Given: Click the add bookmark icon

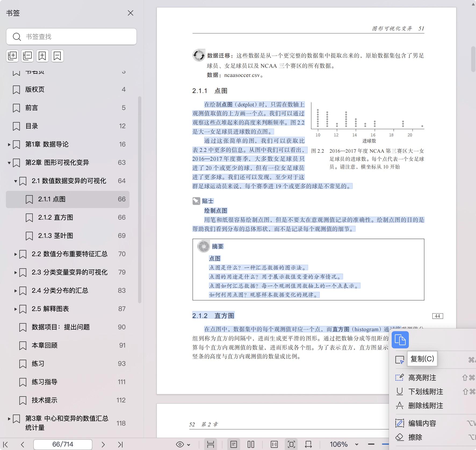Looking at the screenshot, I should tap(42, 56).
